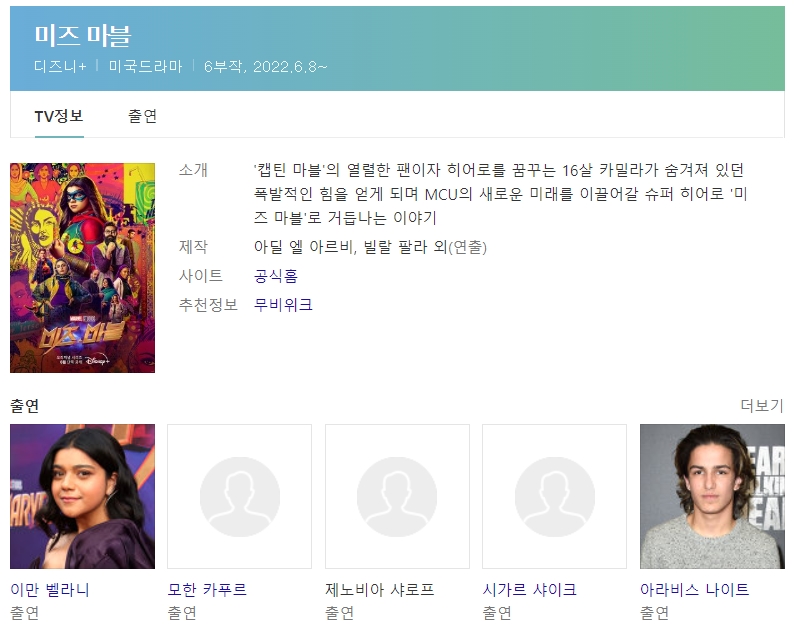Click 시가르 샤이크's placeholder avatar
Image resolution: width=794 pixels, height=638 pixels.
pyautogui.click(x=554, y=497)
